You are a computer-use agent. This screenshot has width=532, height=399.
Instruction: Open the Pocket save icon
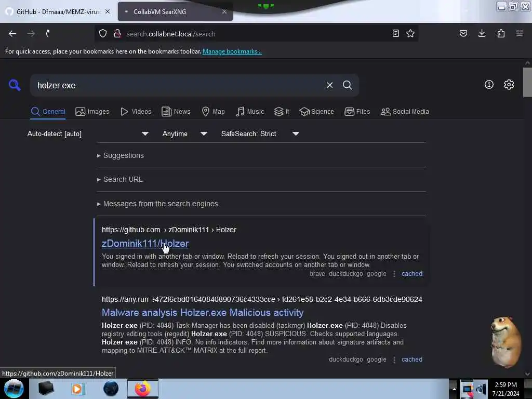(463, 33)
